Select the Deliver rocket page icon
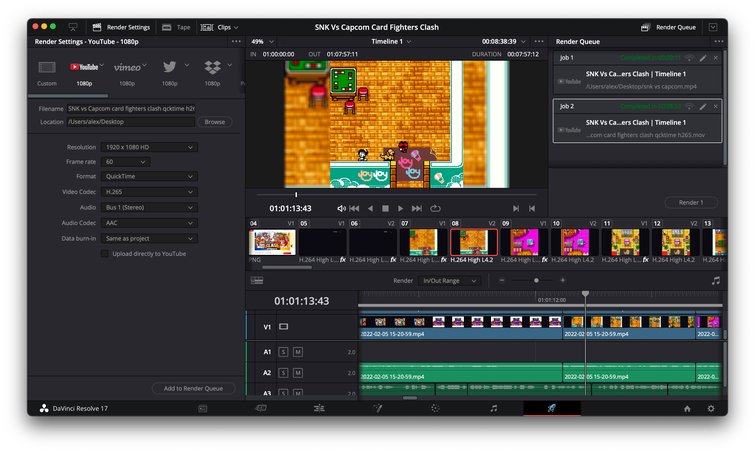Viewport: 755px width, 452px height. click(x=551, y=408)
